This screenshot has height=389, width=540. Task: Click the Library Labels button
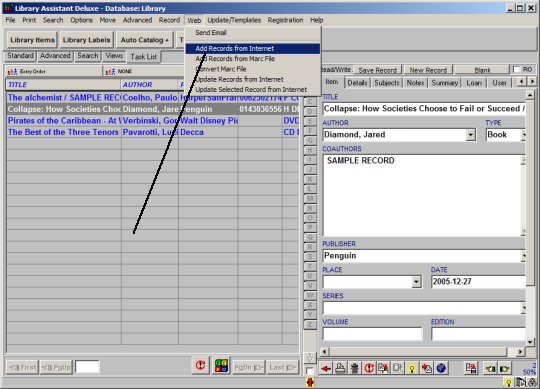point(86,40)
